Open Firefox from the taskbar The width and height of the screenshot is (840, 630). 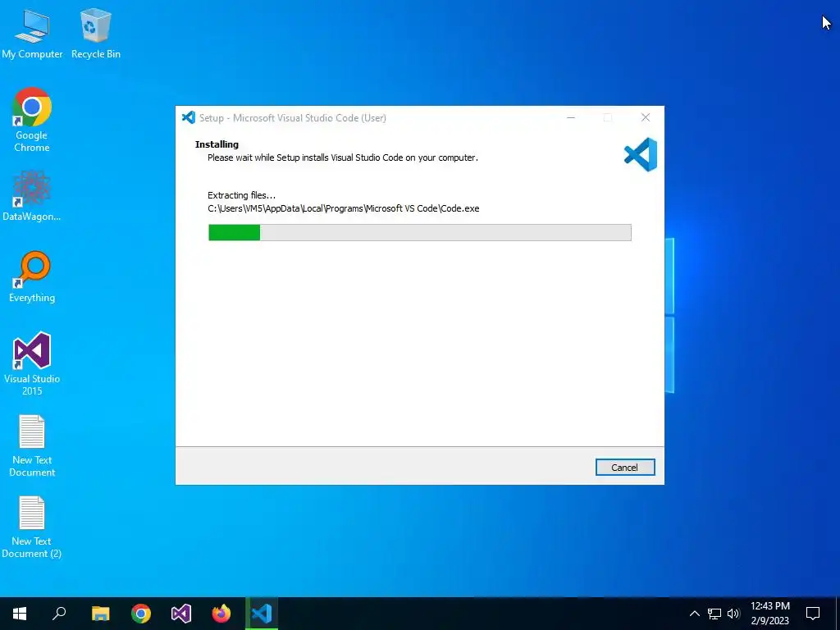click(x=221, y=614)
